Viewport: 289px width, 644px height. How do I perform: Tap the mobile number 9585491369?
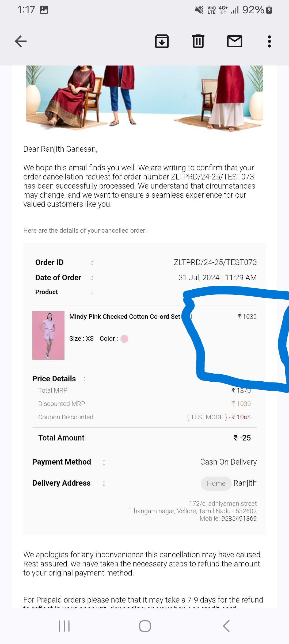click(x=239, y=519)
